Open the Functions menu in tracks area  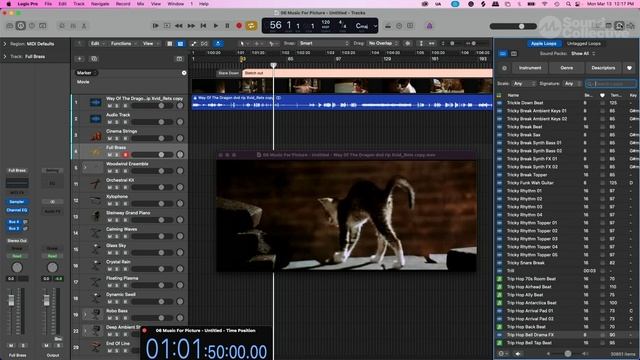[123, 43]
